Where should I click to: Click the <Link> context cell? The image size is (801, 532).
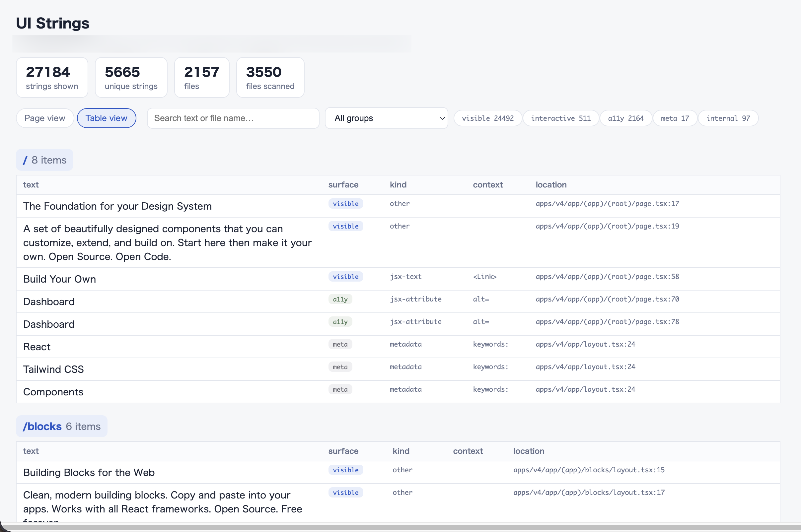485,277
